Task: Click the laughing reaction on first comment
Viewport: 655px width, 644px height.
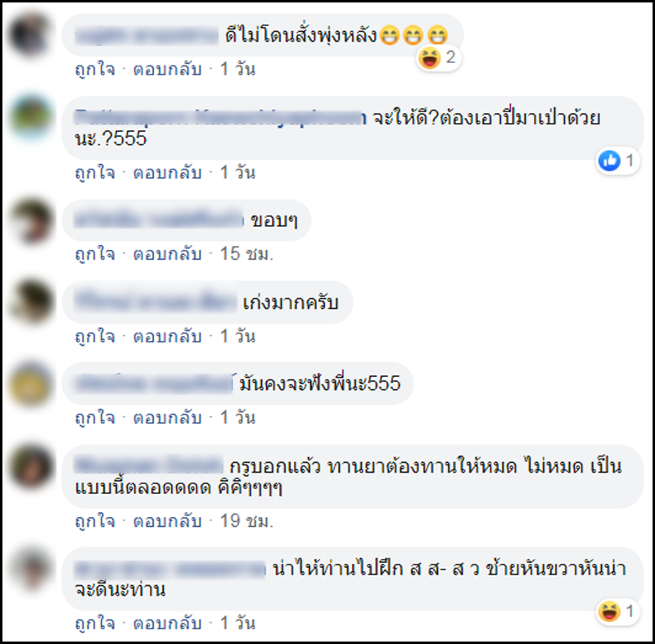Action: pos(438,57)
